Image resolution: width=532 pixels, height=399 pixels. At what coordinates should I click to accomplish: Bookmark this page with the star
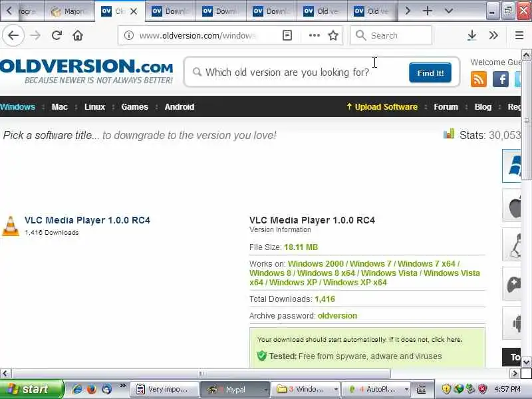tap(333, 35)
